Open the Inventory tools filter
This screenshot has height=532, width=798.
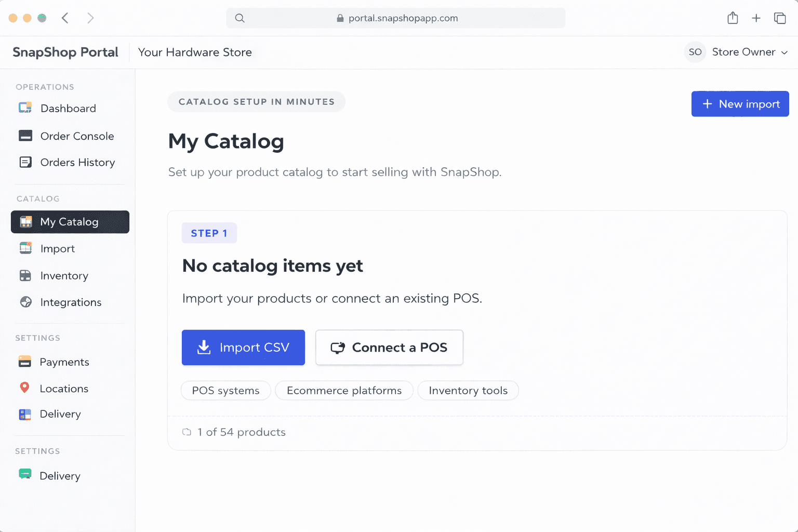(x=468, y=390)
